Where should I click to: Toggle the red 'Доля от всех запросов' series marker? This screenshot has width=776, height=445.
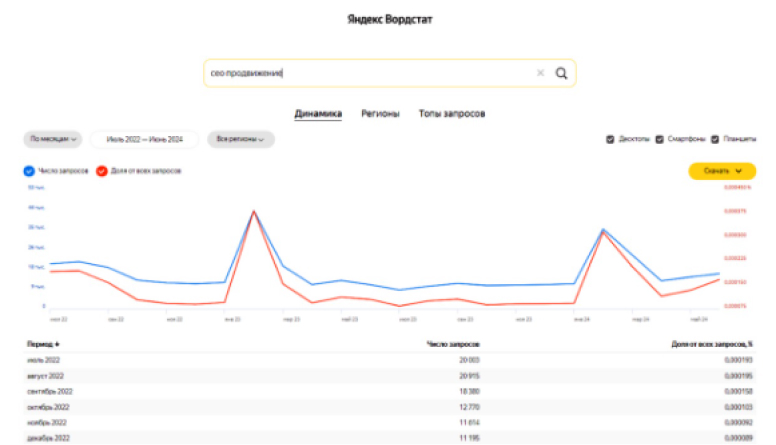pos(102,171)
